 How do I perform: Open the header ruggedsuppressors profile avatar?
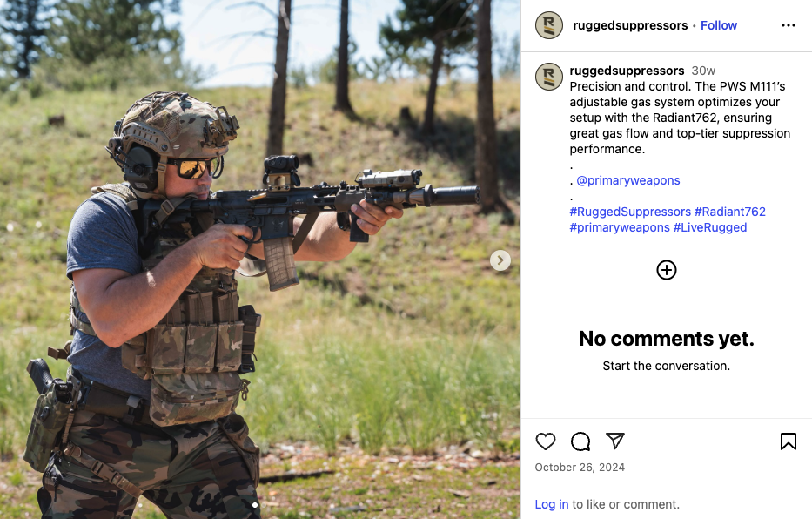pyautogui.click(x=549, y=25)
